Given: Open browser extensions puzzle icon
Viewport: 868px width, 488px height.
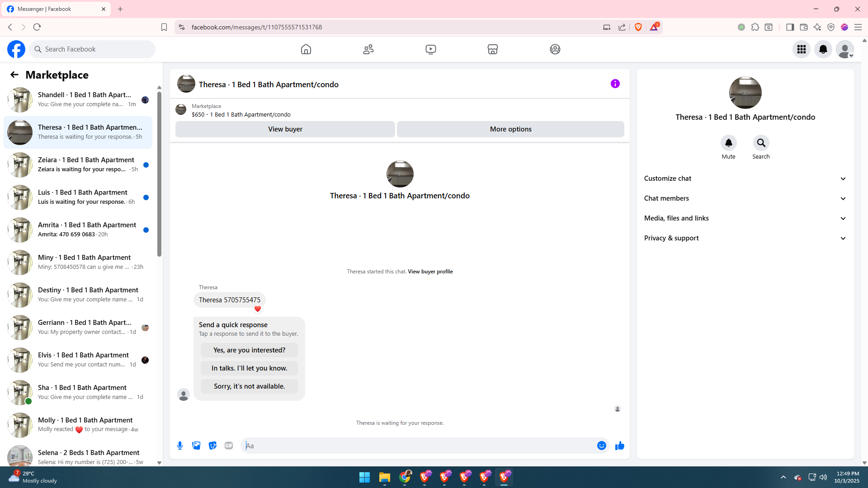Looking at the screenshot, I should pyautogui.click(x=755, y=27).
